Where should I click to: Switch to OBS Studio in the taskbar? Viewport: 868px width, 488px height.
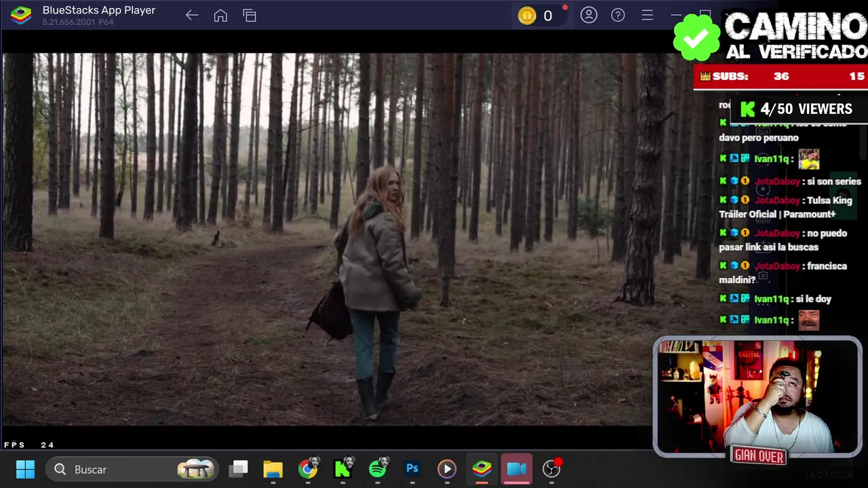point(552,468)
